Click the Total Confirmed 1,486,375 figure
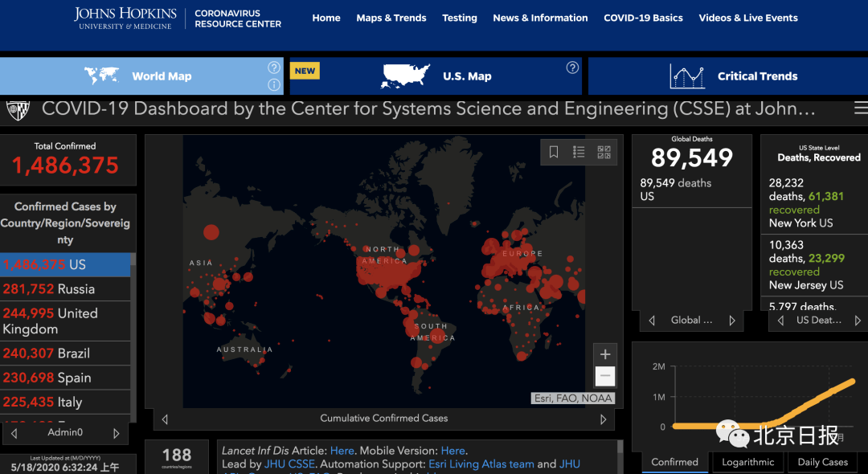 65,165
